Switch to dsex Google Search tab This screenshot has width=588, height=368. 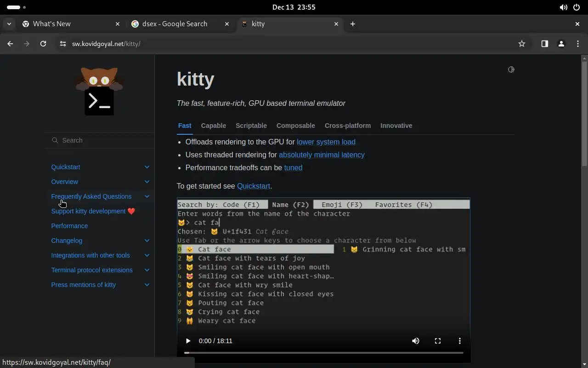[x=180, y=24]
